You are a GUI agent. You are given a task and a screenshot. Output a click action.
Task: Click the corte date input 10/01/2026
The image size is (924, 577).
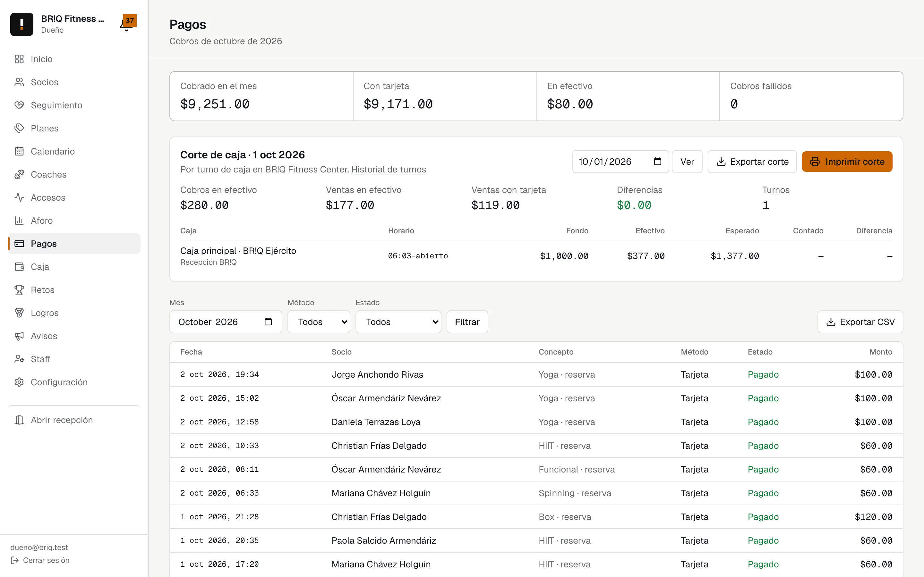point(620,162)
